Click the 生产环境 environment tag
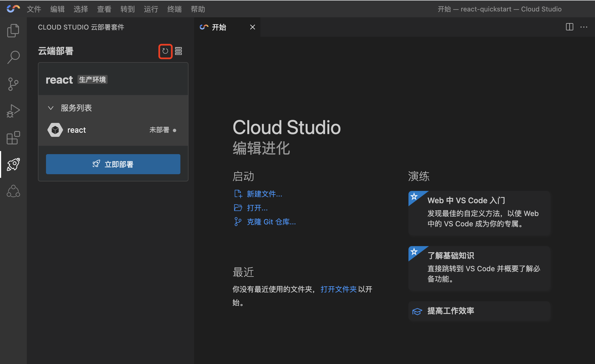 [x=93, y=80]
